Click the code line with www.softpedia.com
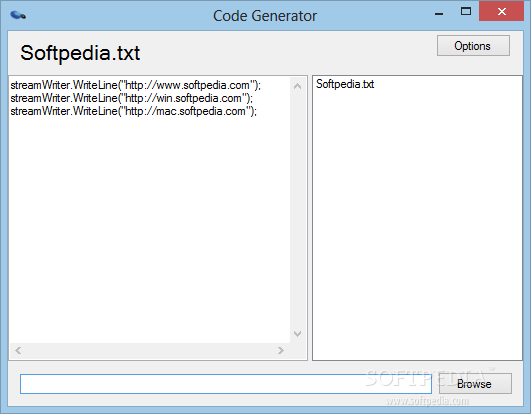The width and height of the screenshot is (531, 419). click(x=136, y=85)
